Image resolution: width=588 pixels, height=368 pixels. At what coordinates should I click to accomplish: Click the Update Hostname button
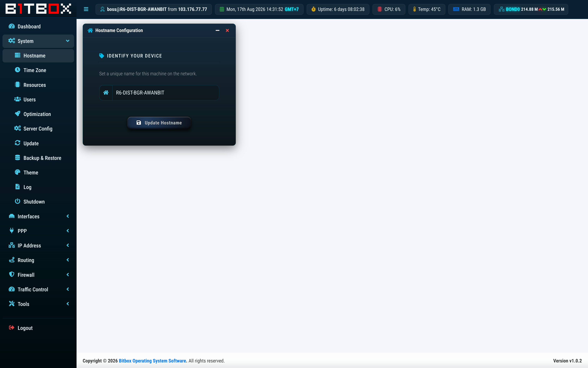(x=159, y=123)
